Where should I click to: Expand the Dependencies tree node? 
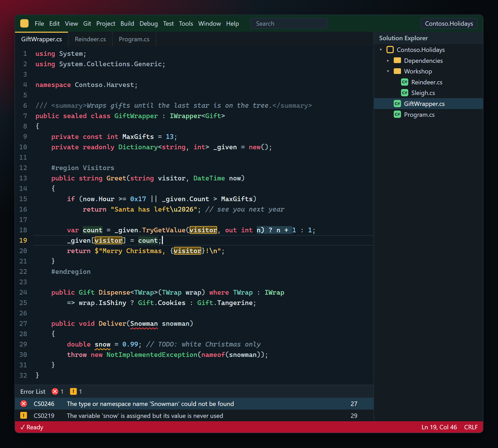tap(388, 60)
